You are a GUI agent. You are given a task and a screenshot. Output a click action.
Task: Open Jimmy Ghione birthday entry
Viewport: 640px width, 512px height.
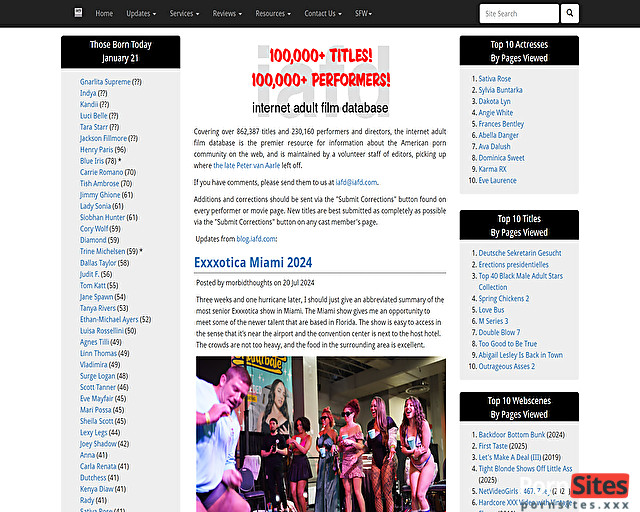tap(100, 195)
